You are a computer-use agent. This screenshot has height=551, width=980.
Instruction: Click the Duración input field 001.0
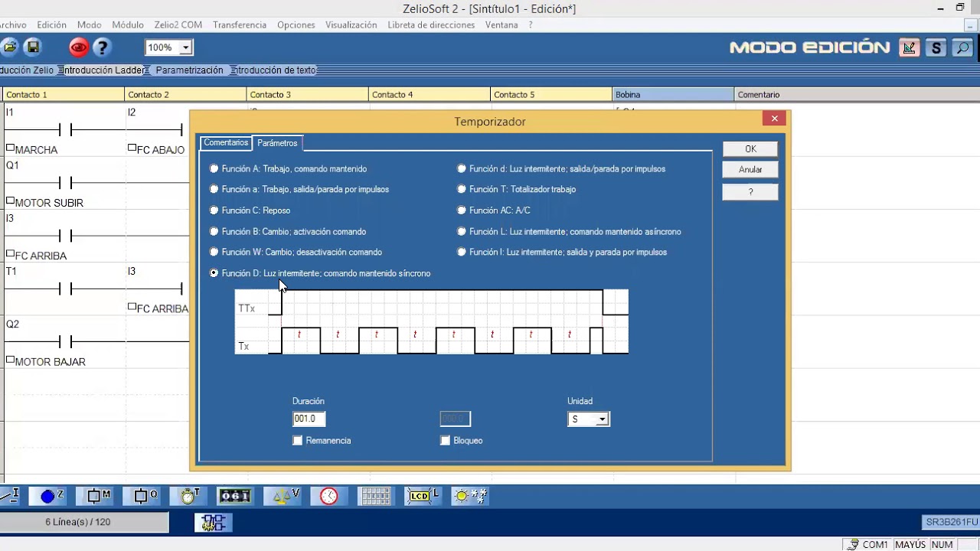[x=309, y=419]
